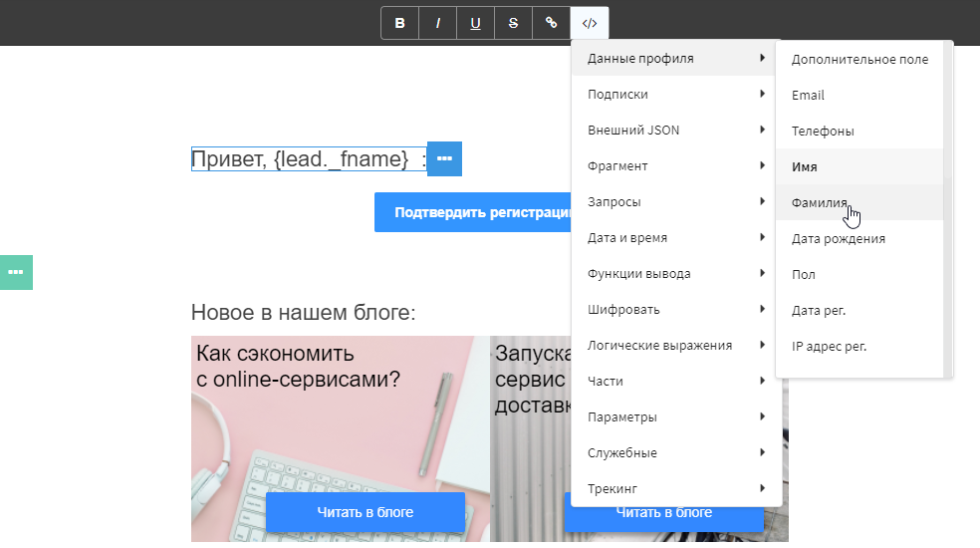The image size is (980, 548).
Task: Click the Подтвердить регистрацию button
Action: click(x=473, y=212)
